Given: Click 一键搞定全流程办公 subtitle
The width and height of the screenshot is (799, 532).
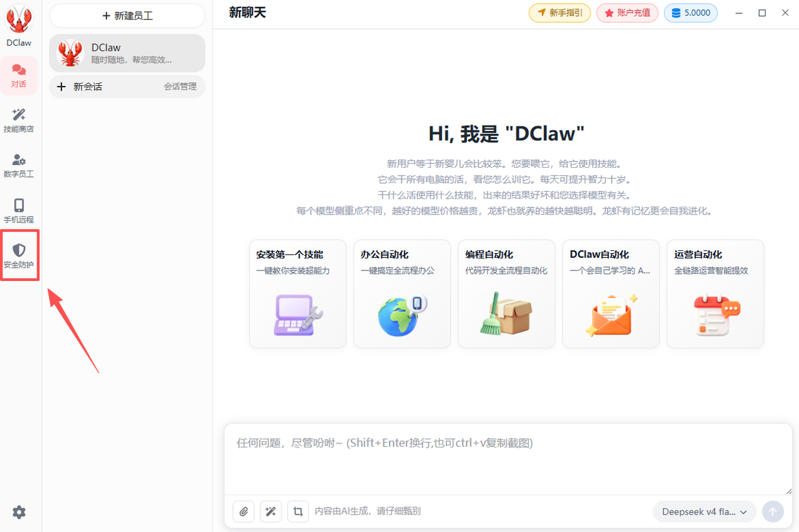Looking at the screenshot, I should (398, 271).
